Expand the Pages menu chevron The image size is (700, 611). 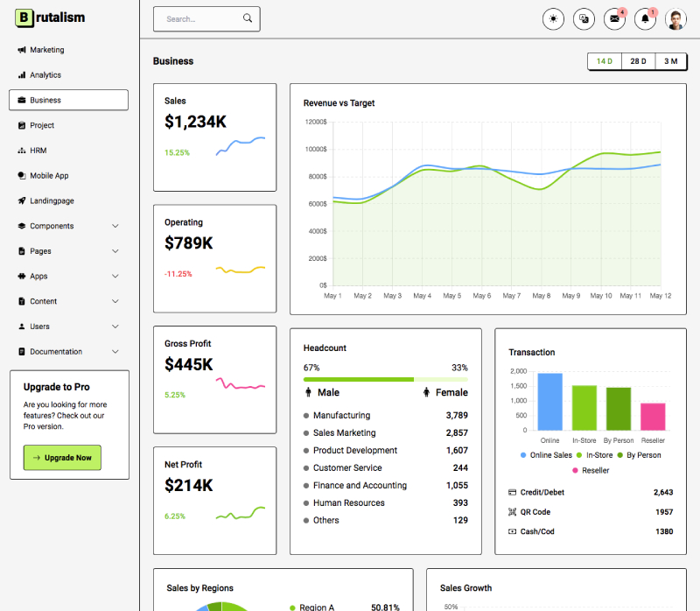(115, 251)
